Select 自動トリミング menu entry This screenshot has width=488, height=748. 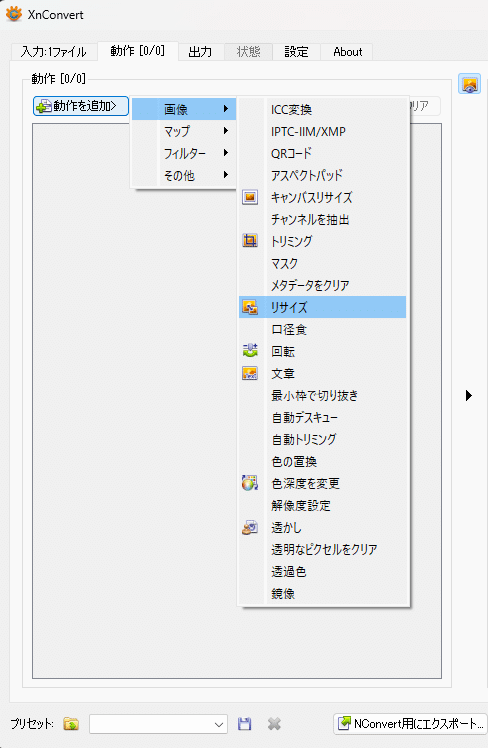(322, 439)
